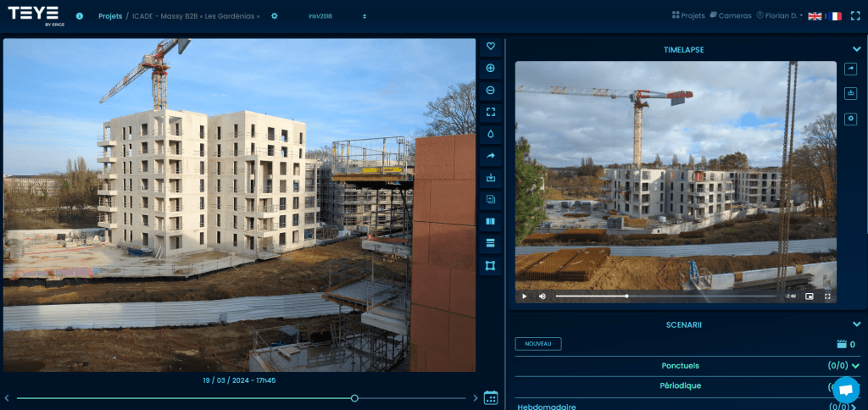Image resolution: width=868 pixels, height=410 pixels.
Task: Click the Projets breadcrumb link
Action: [109, 16]
